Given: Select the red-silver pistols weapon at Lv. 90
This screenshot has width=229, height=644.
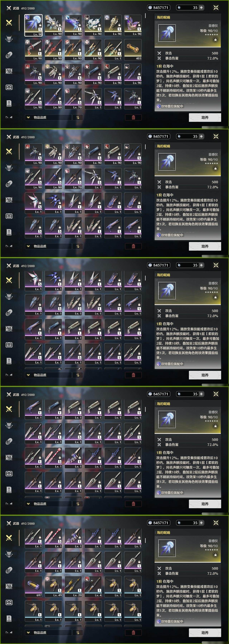Looking at the screenshot, I should (x=33, y=50).
